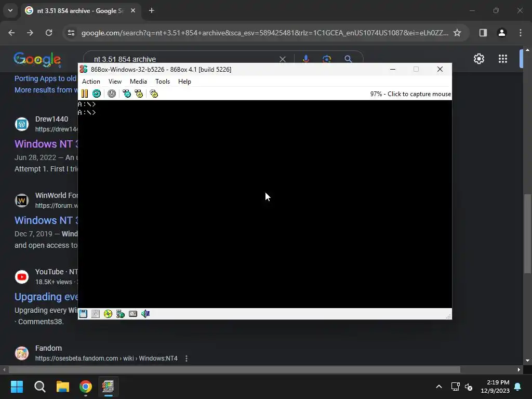Click the gray ACPI shutdown power icon
The image size is (532, 399).
point(112,94)
